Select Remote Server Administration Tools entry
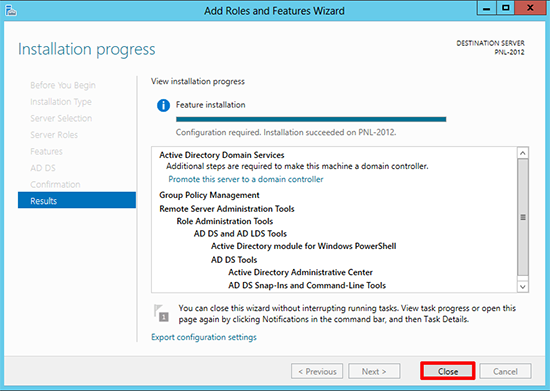 (x=227, y=209)
